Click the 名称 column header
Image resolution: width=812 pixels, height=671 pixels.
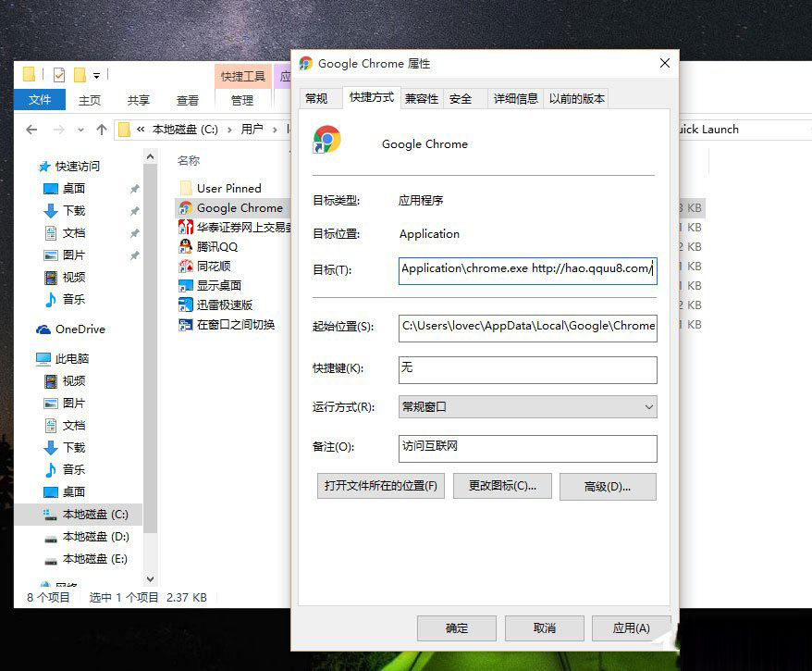point(189,161)
